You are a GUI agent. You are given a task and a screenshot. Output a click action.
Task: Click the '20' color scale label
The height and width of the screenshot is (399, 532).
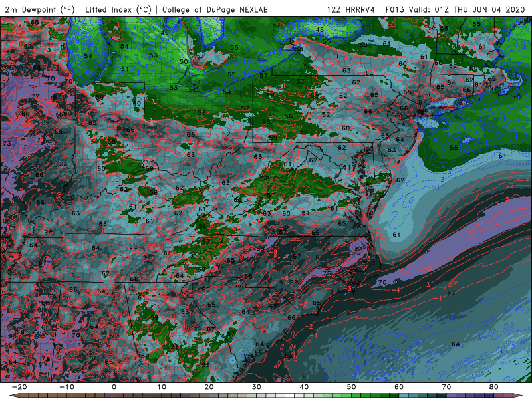(x=209, y=387)
